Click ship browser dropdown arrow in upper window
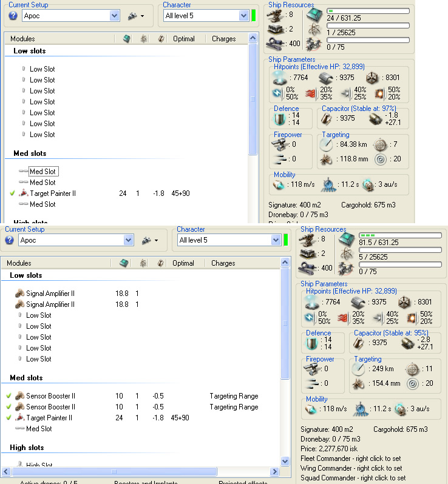This screenshot has width=448, height=484. 142,16
